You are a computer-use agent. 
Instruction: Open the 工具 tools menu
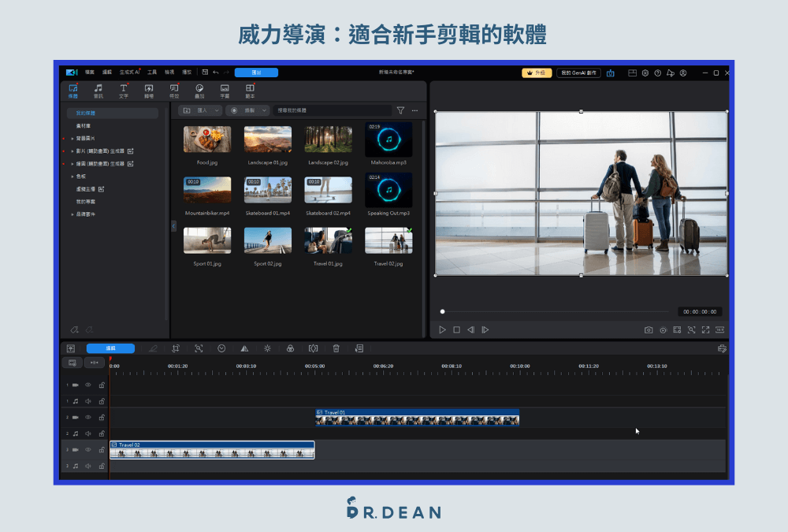[x=152, y=73]
